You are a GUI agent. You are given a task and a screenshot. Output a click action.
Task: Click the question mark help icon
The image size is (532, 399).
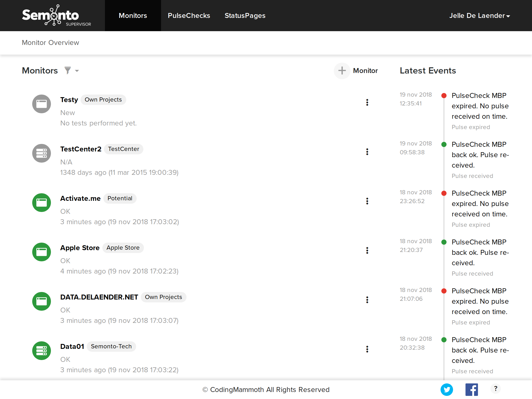[x=495, y=389]
